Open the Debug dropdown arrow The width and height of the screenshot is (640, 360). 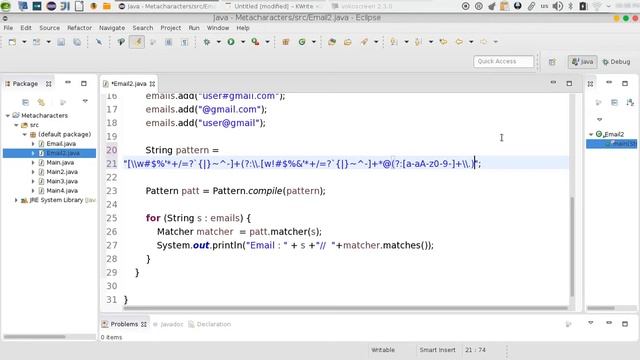(x=218, y=42)
